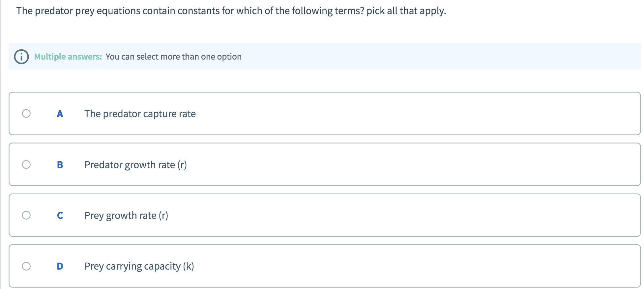Select the radio button for option B
The image size is (644, 289).
[x=26, y=165]
